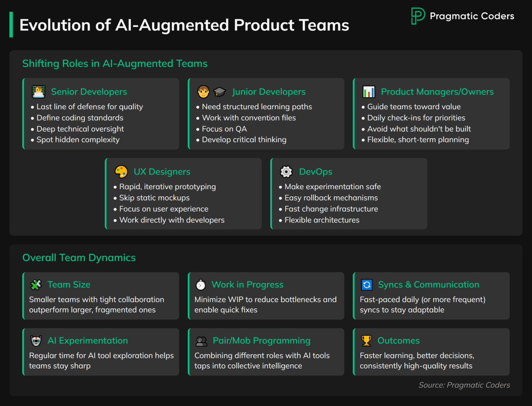The image size is (532, 406).
Task: Click the graduation cap icon
Action: coord(219,92)
